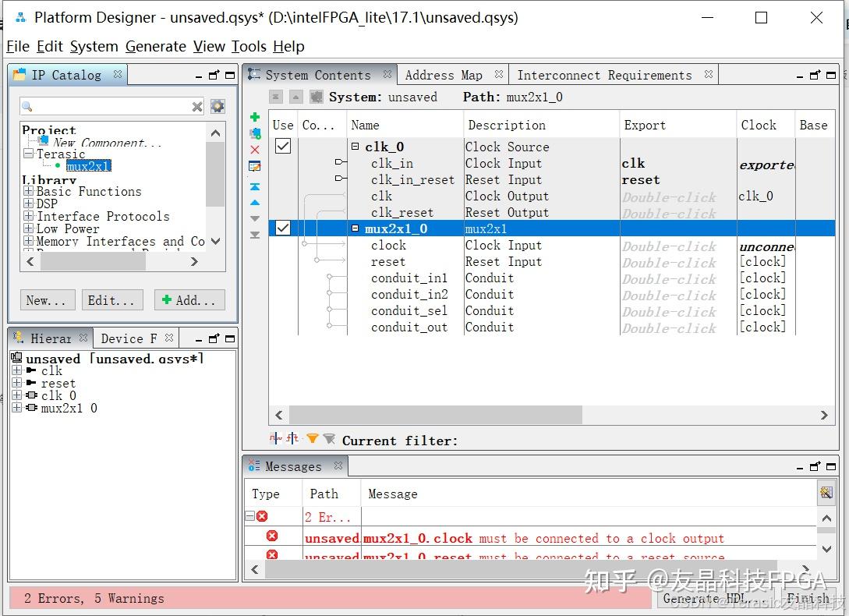Click the IP Catalog vertical scrollbar
The image size is (849, 616).
point(215,174)
